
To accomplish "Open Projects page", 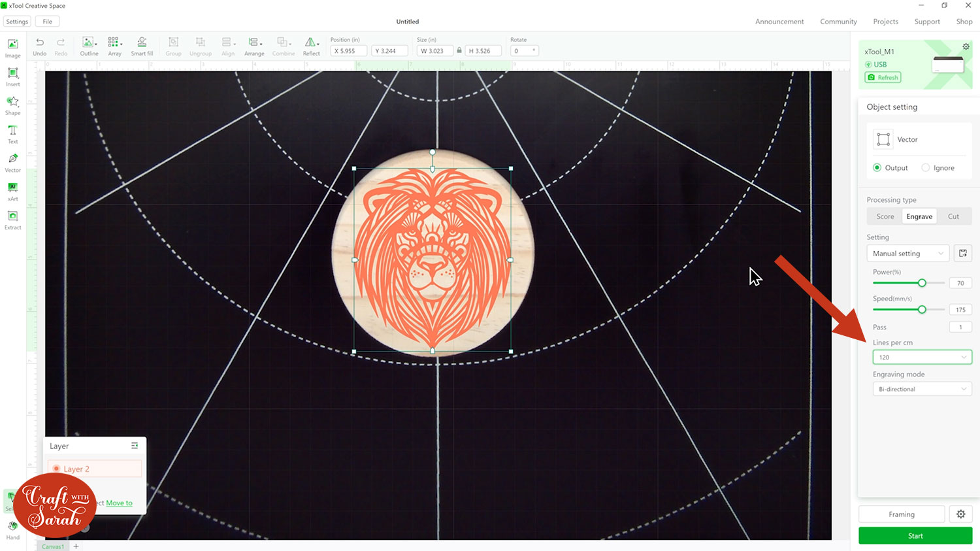I will (x=885, y=22).
